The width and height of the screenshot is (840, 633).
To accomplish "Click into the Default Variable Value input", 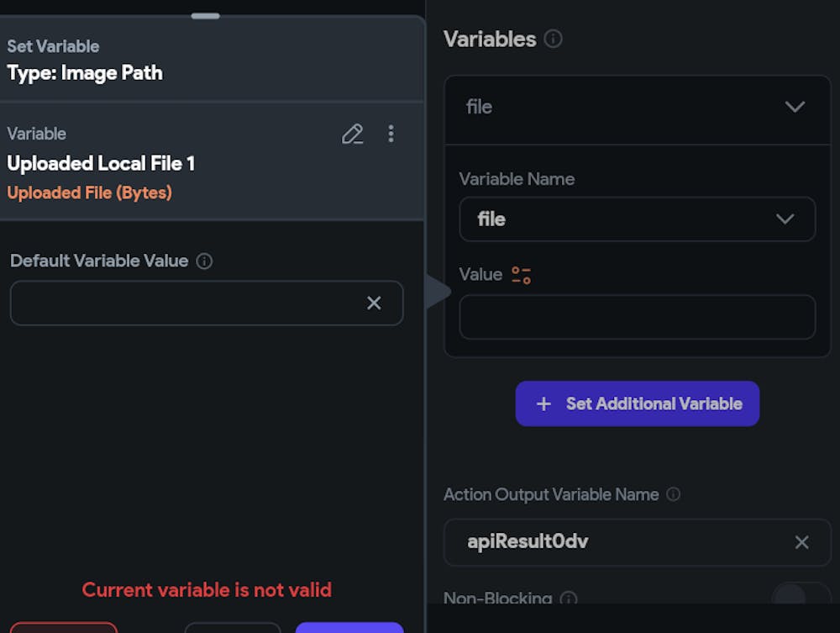I will 185,303.
